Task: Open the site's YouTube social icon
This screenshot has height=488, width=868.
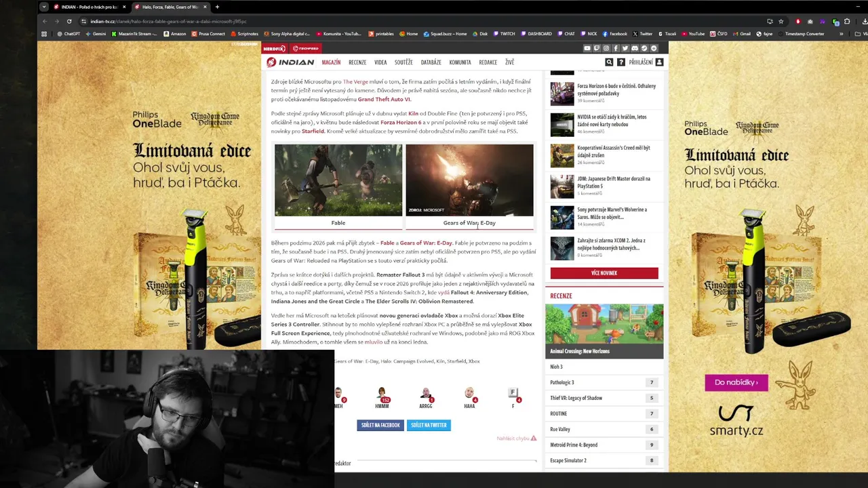Action: coord(587,48)
